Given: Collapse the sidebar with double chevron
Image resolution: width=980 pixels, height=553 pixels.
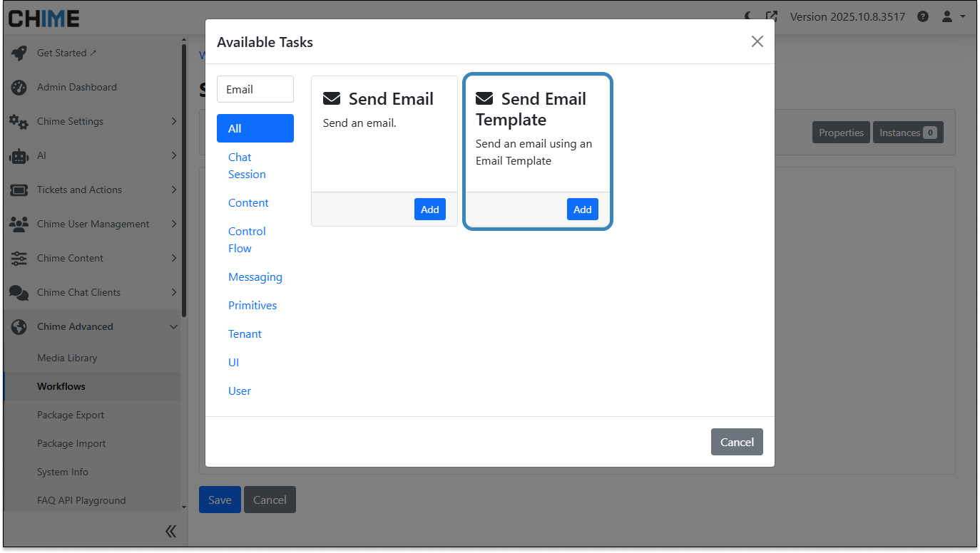Looking at the screenshot, I should pyautogui.click(x=170, y=531).
